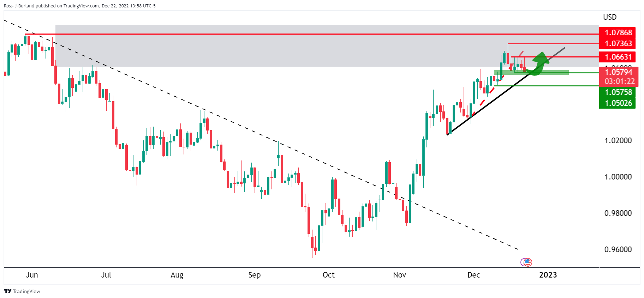Click the TradingView logo at bottom left
The height and width of the screenshot is (298, 644).
[22, 291]
